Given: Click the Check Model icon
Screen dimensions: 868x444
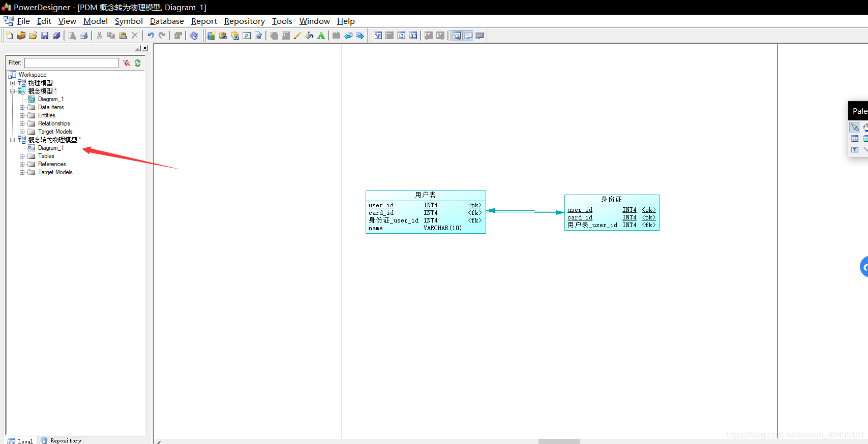Looking at the screenshot, I should 258,36.
